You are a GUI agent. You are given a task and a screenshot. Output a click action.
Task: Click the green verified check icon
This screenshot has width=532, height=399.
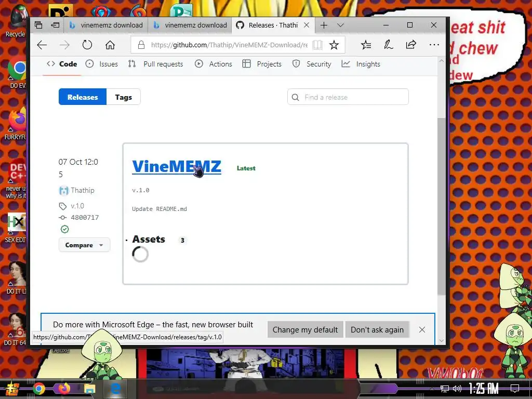point(64,229)
